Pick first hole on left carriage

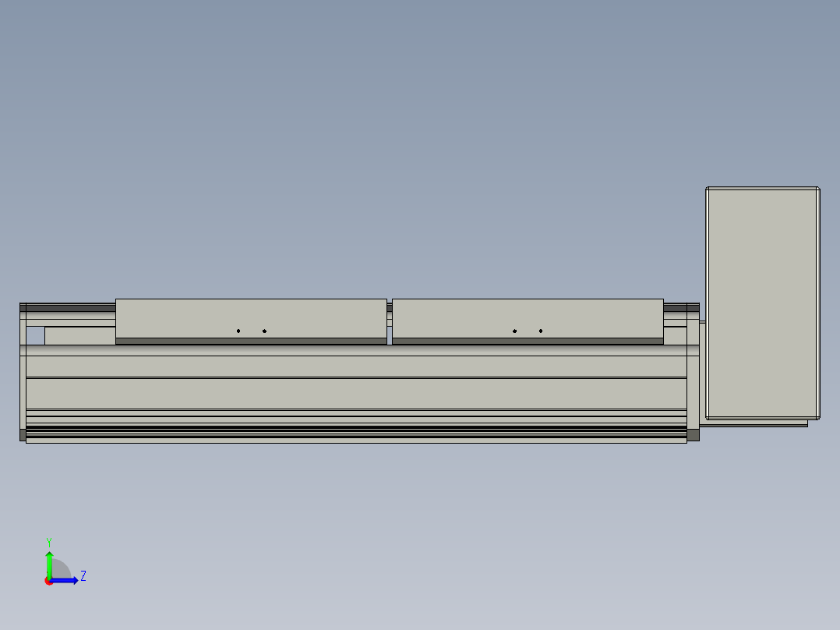pos(238,331)
